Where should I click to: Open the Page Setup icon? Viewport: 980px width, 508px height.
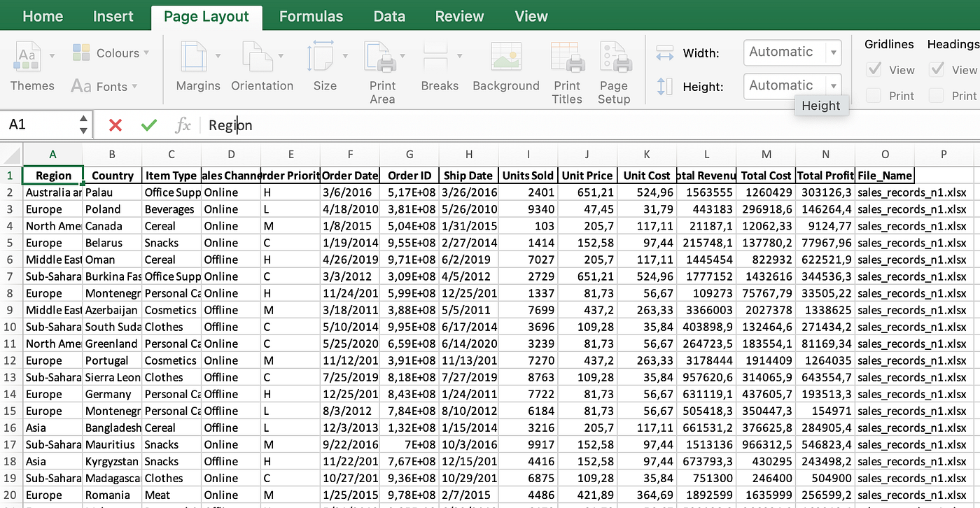click(x=614, y=70)
